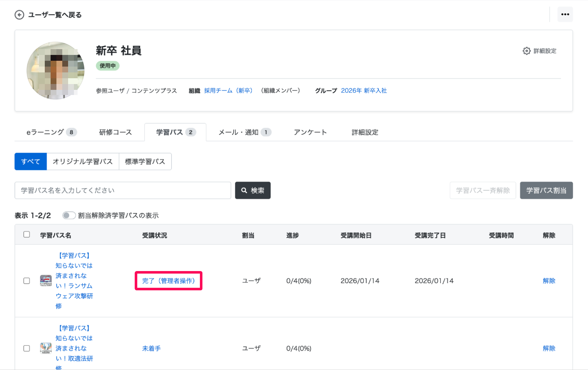
Task: Click the magnifier 検索 button
Action: (x=253, y=190)
